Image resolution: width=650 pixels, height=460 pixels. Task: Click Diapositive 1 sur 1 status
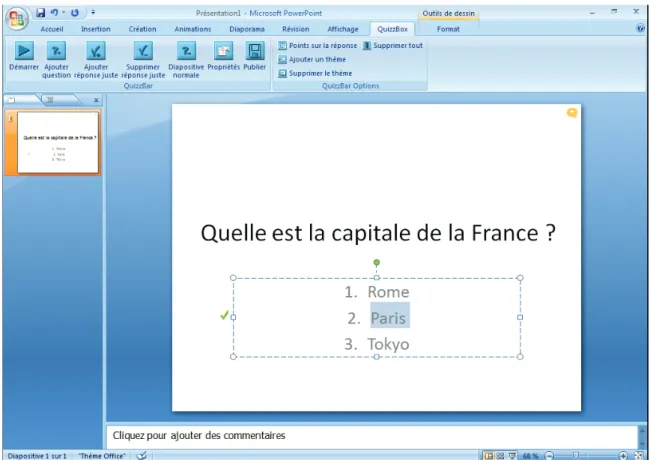click(x=37, y=456)
